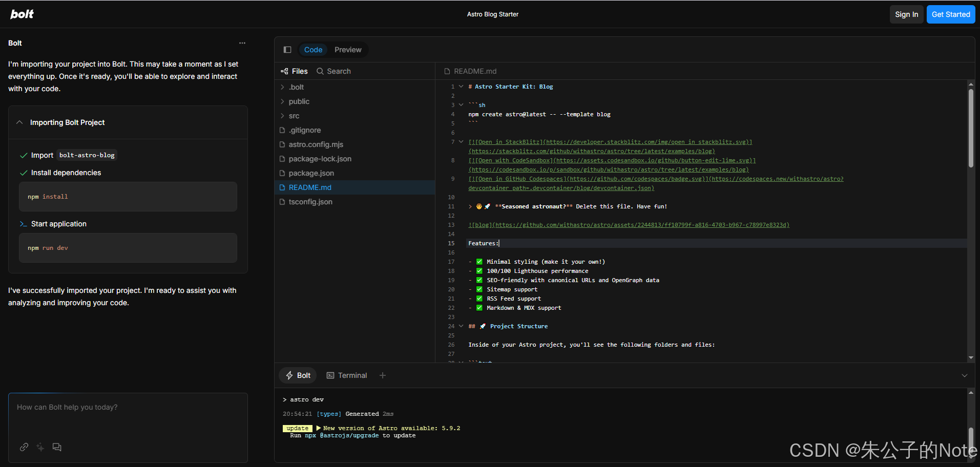
Task: Click the Sitemap support line
Action: pyautogui.click(x=512, y=289)
